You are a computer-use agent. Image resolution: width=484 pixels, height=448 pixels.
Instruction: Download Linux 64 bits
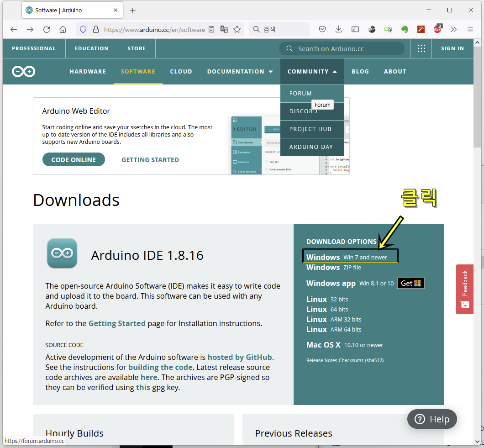(327, 309)
